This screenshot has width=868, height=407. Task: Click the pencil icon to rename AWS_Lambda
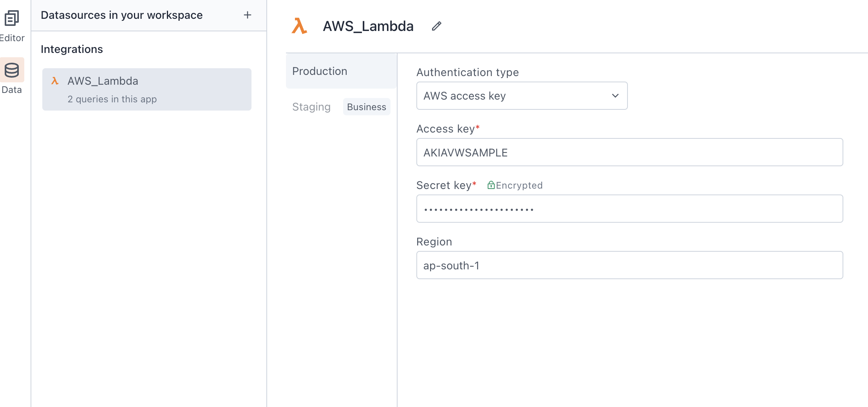pyautogui.click(x=436, y=26)
